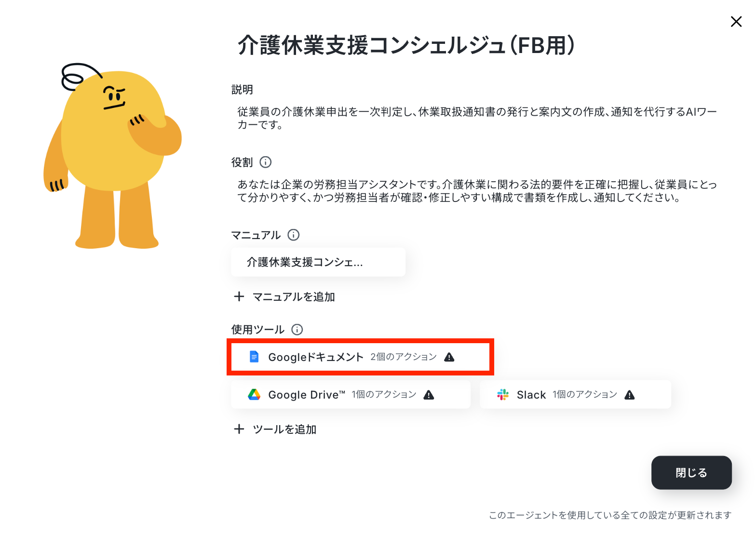Image resolution: width=756 pixels, height=535 pixels.
Task: Click the 閉じる button
Action: pos(691,473)
